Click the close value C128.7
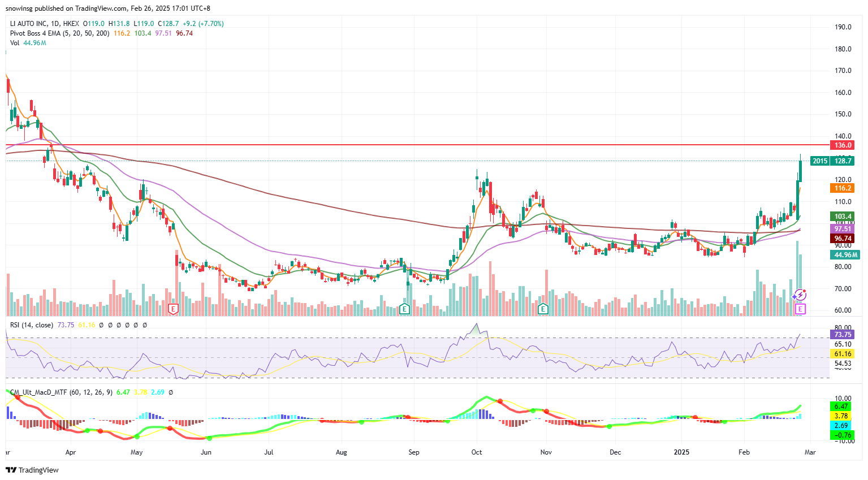 coord(169,24)
